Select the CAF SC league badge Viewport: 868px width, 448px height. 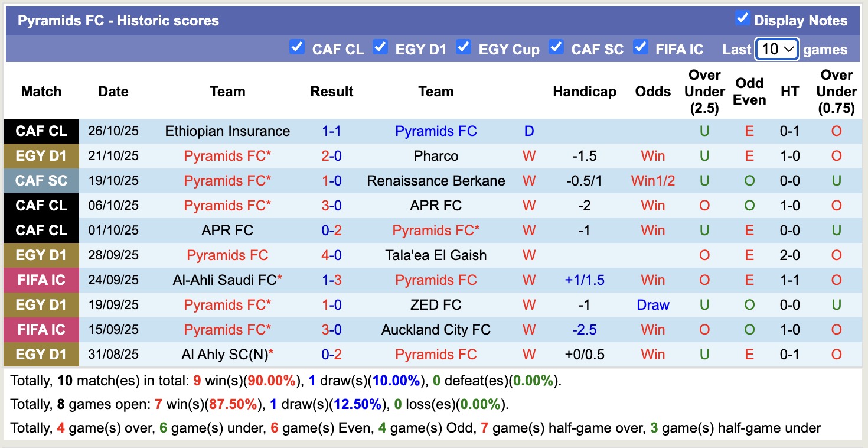pos(41,181)
